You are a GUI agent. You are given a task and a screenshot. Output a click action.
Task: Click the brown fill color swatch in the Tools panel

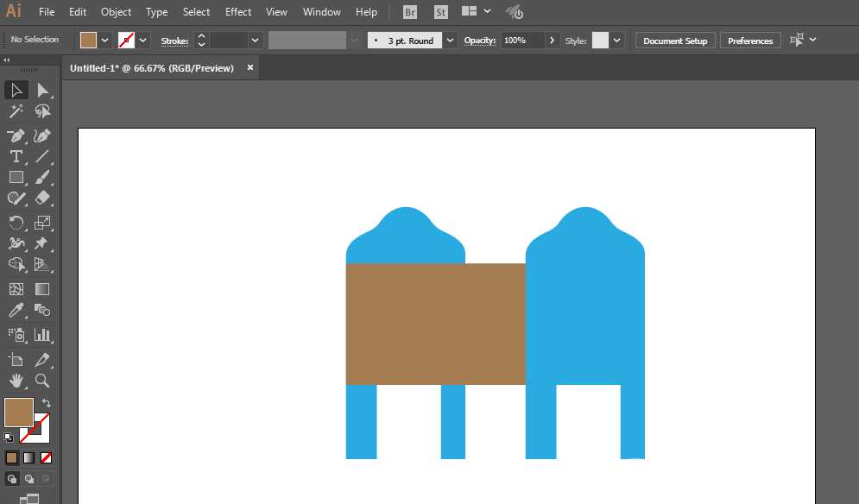pyautogui.click(x=19, y=413)
